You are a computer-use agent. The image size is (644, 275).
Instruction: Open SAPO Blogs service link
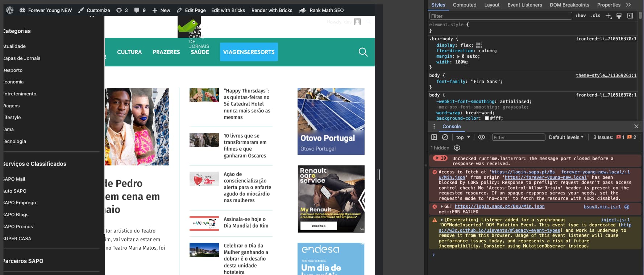point(16,214)
